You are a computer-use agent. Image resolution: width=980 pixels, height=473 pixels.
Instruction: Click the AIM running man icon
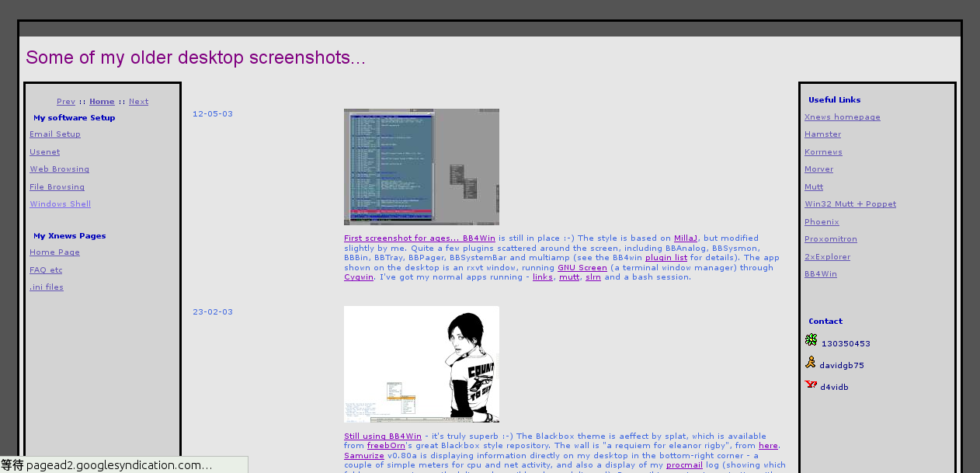[811, 362]
